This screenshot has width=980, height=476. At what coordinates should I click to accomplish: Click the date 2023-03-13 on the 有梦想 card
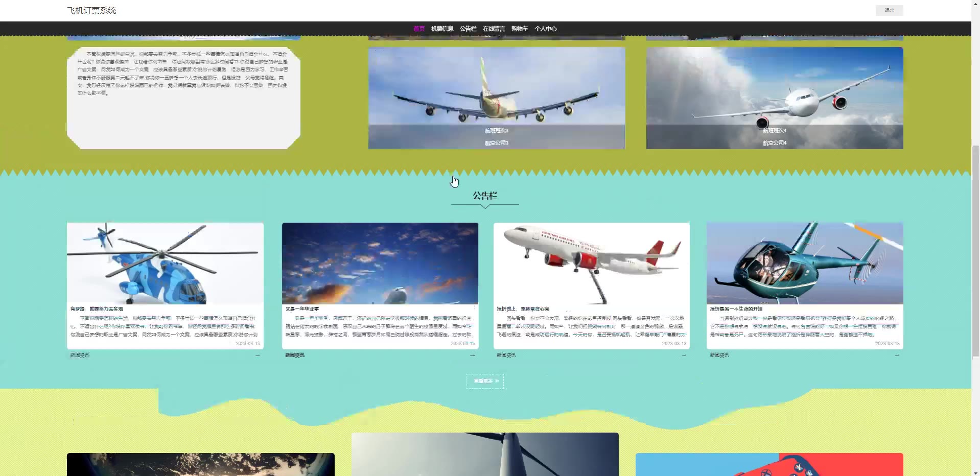point(248,344)
